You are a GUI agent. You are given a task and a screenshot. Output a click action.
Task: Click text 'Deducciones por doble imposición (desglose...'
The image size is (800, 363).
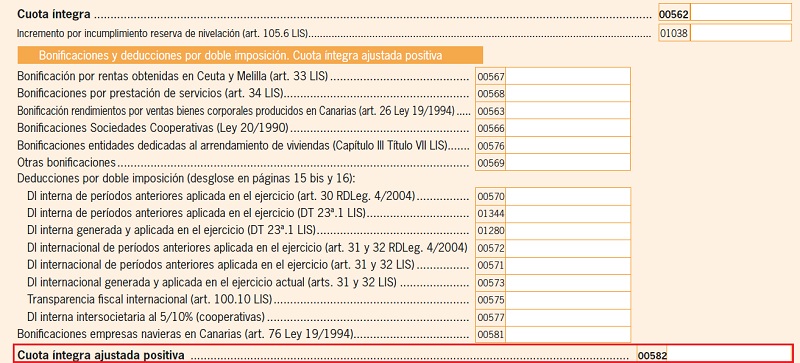coord(186,179)
